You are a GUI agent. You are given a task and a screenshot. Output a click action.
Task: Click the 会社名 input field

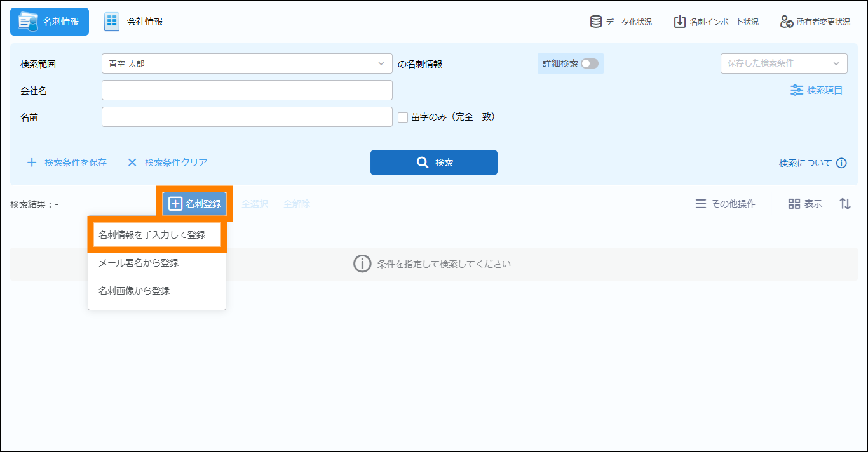(247, 90)
